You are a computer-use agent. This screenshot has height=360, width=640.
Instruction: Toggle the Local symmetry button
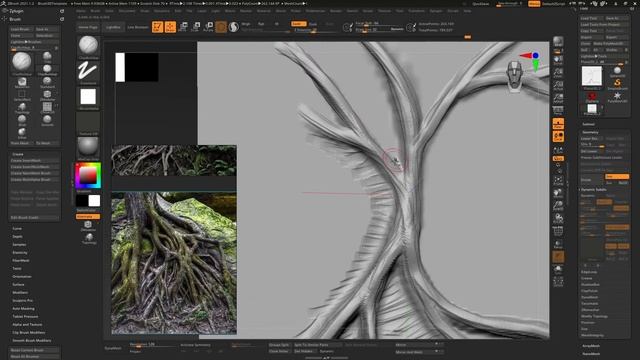[558, 151]
